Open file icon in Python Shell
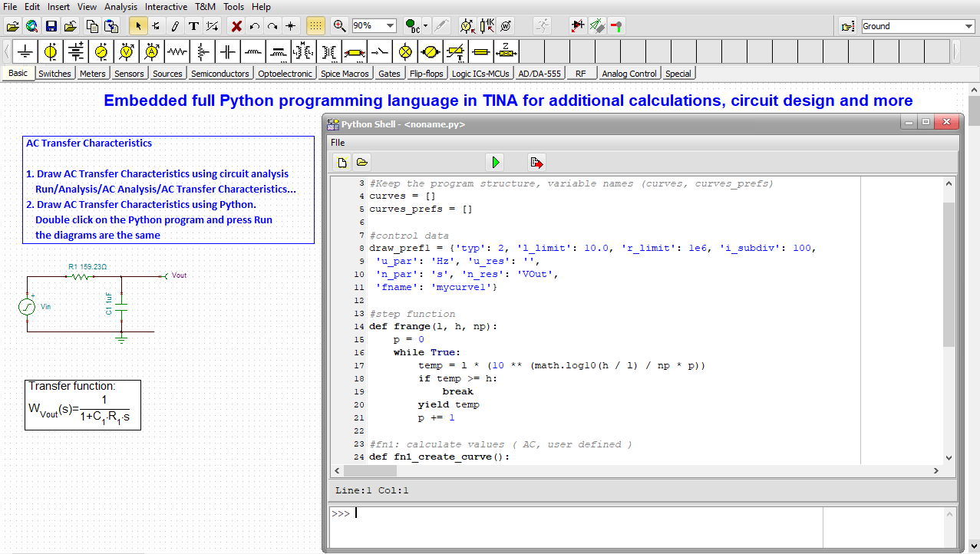This screenshot has width=980, height=554. (x=362, y=162)
